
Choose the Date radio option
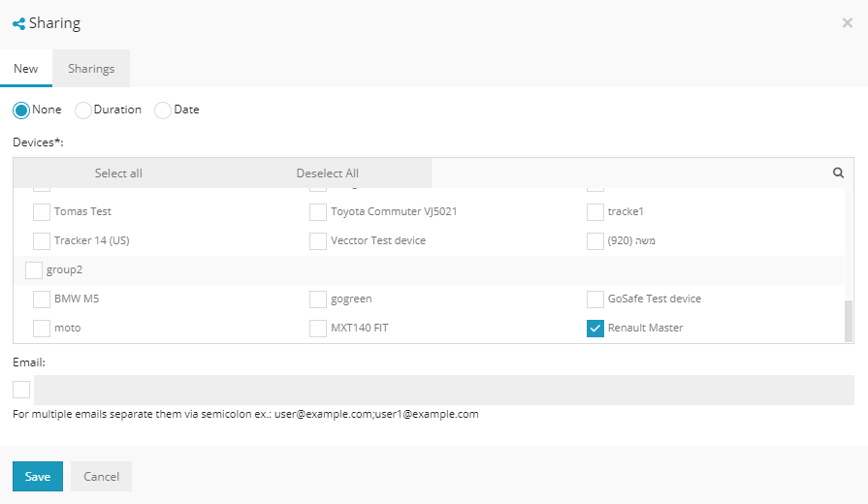coord(163,110)
